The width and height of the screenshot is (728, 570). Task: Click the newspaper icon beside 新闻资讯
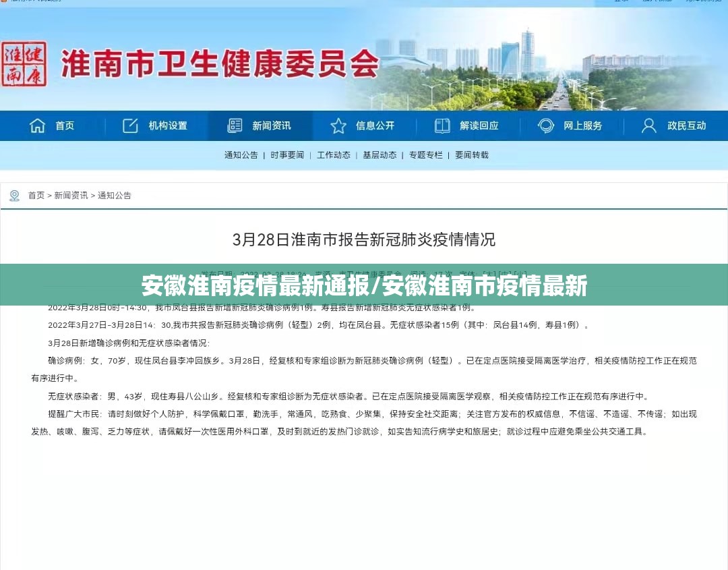235,125
